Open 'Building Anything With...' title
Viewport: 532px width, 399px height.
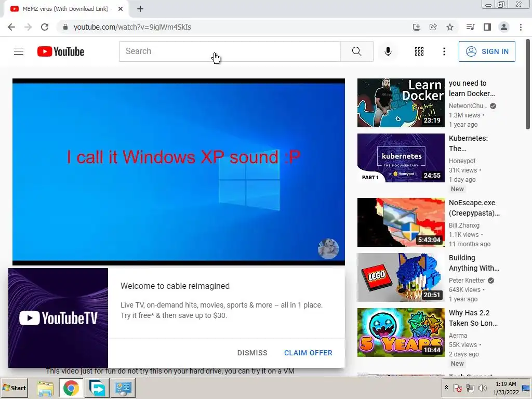pyautogui.click(x=474, y=262)
